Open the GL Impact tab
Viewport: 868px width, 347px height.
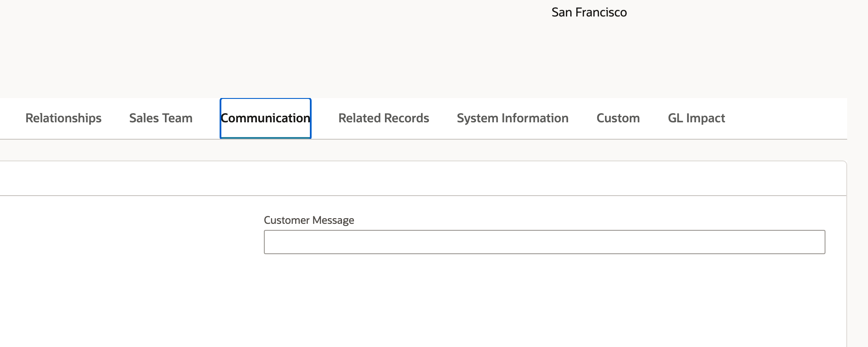[x=696, y=118]
